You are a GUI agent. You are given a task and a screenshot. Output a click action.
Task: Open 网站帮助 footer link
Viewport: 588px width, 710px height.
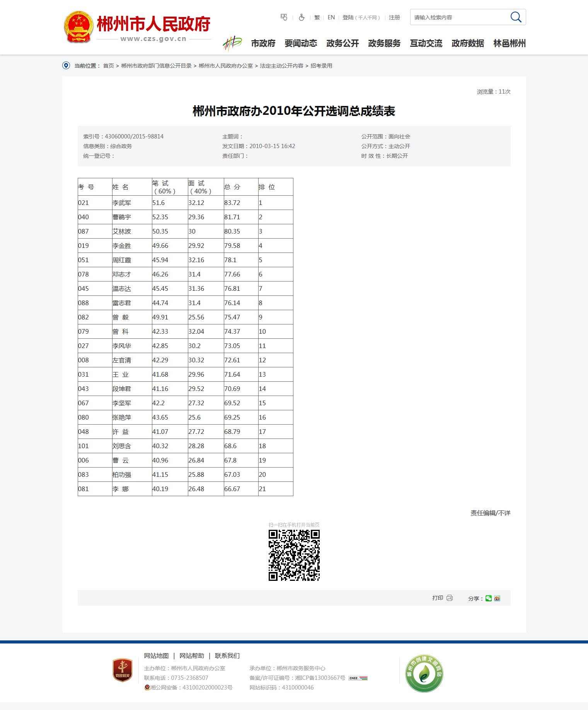(x=192, y=655)
